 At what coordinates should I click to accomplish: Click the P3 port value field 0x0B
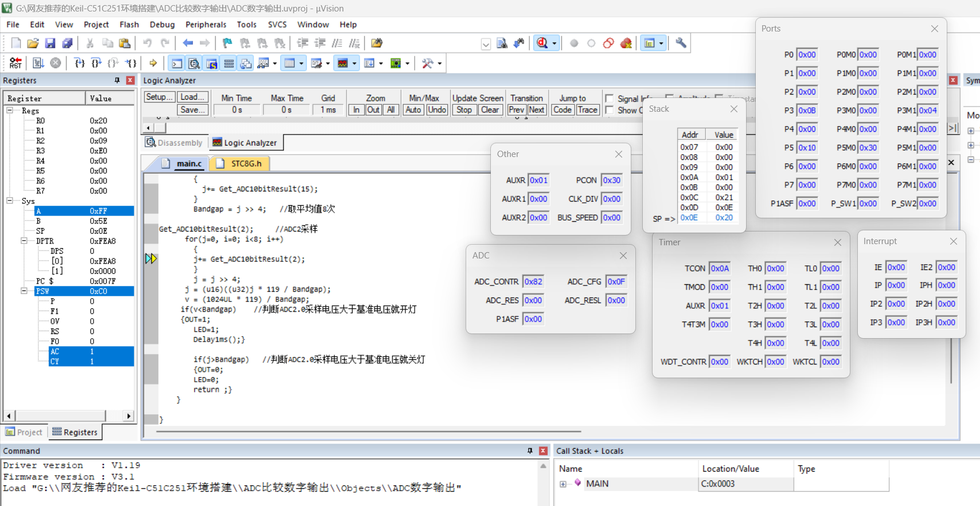click(x=807, y=110)
